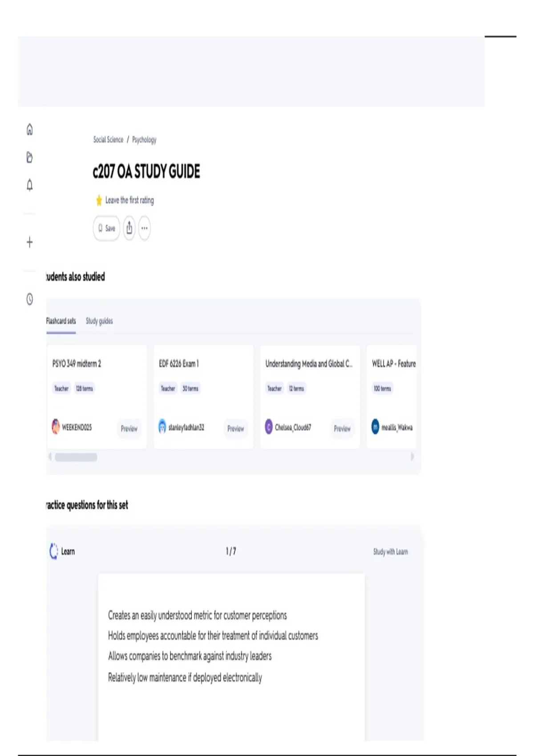Click the Study with Learn link
Screen dimensions: 534x756
[x=390, y=552]
